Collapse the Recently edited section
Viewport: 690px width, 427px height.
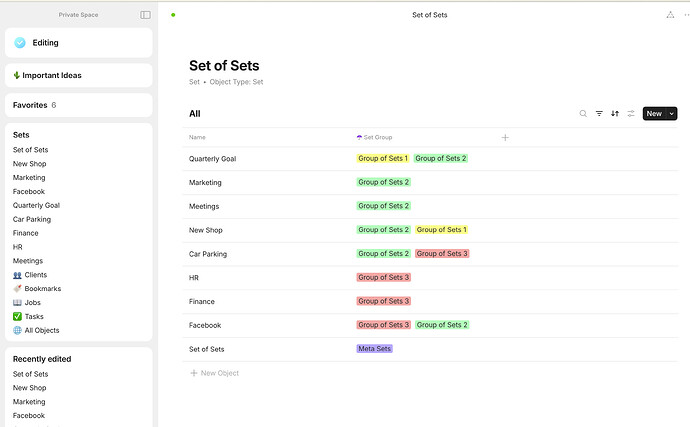coord(42,359)
